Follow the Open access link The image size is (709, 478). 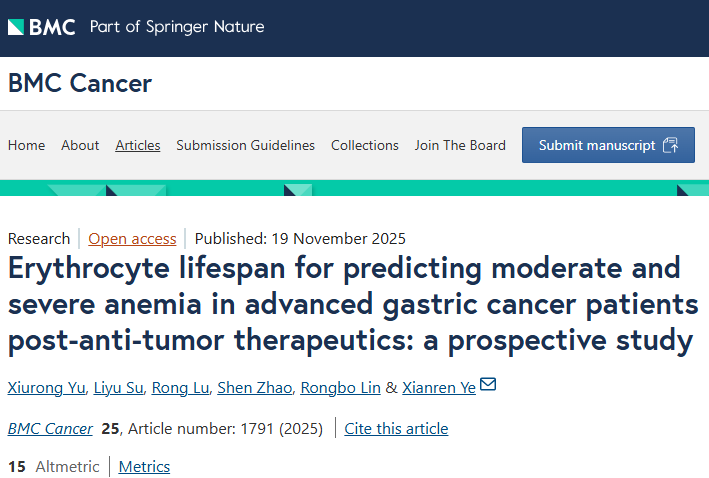click(132, 238)
